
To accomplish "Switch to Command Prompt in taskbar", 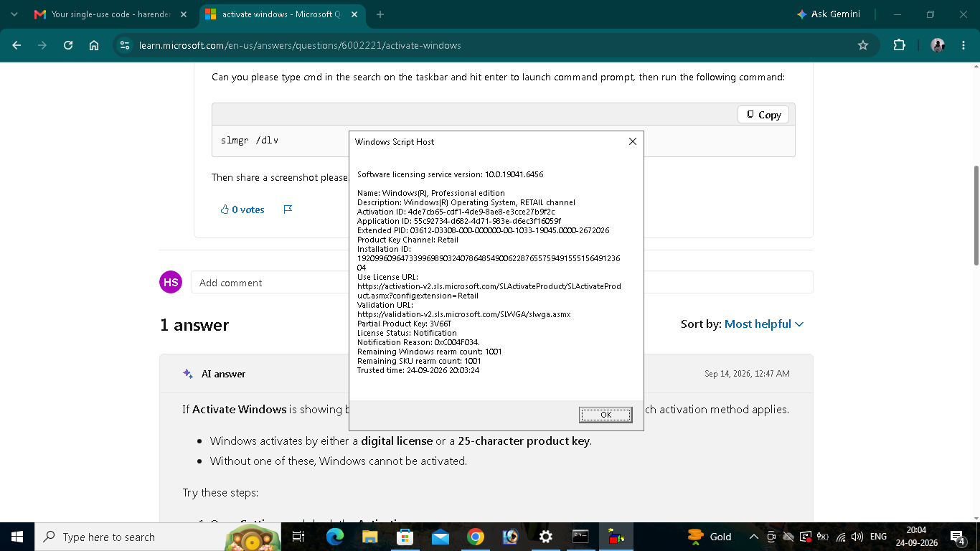I will pyautogui.click(x=580, y=537).
